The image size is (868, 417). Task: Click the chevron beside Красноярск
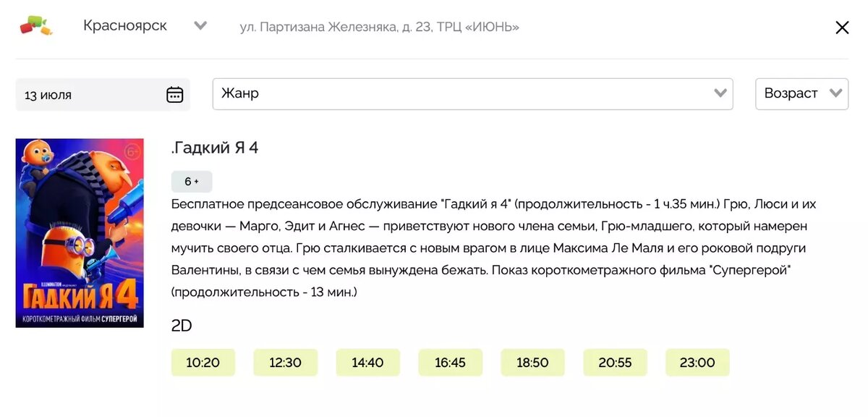point(200,25)
